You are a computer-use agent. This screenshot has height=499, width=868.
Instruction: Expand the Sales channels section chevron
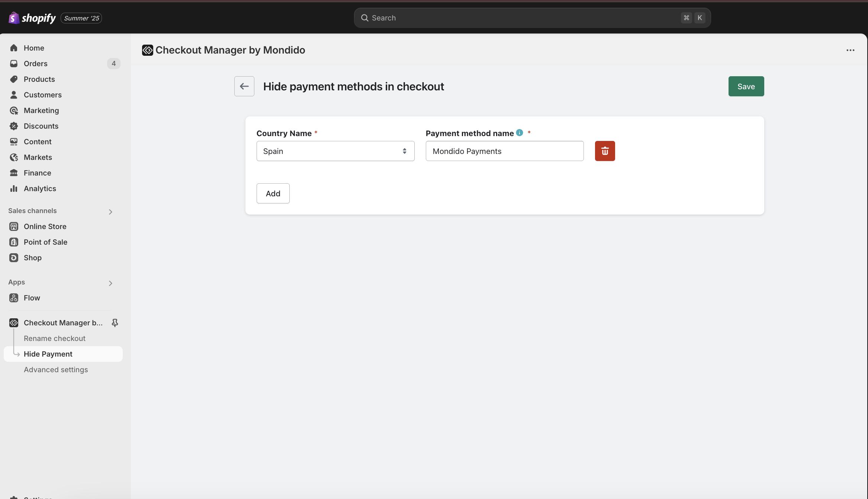(x=110, y=212)
